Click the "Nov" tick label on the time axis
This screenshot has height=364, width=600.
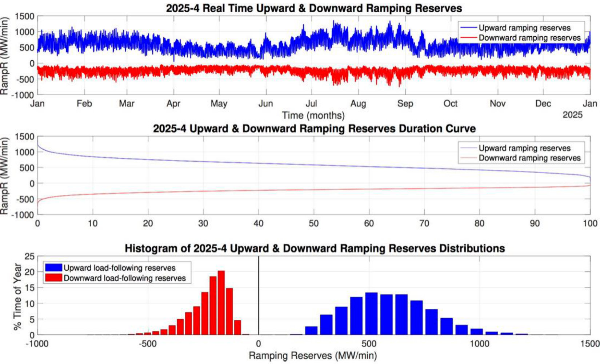tap(497, 104)
